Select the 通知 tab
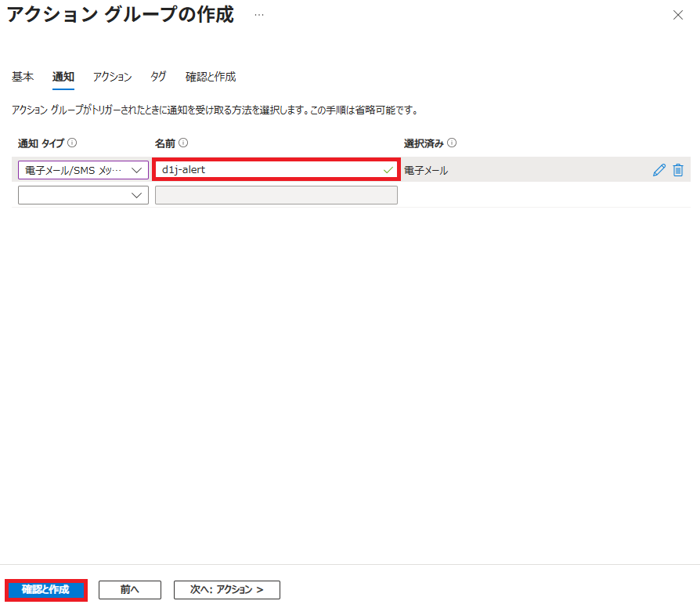 (63, 77)
